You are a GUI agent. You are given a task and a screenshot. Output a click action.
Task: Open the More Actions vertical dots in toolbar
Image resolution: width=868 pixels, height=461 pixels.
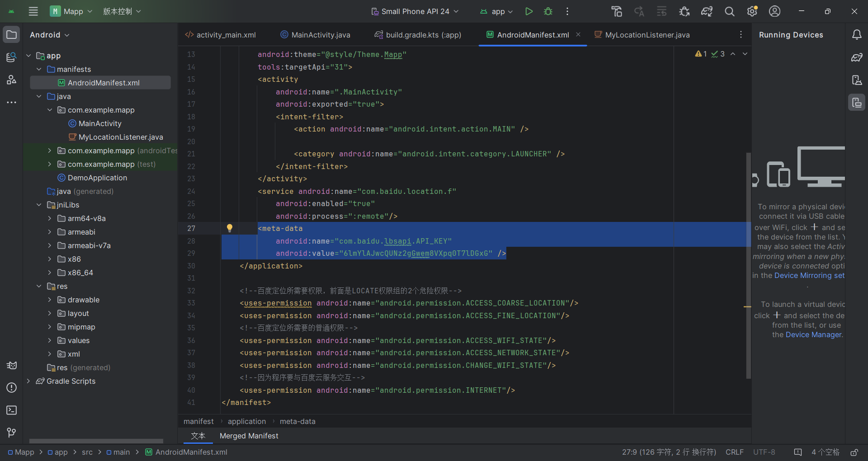point(567,11)
